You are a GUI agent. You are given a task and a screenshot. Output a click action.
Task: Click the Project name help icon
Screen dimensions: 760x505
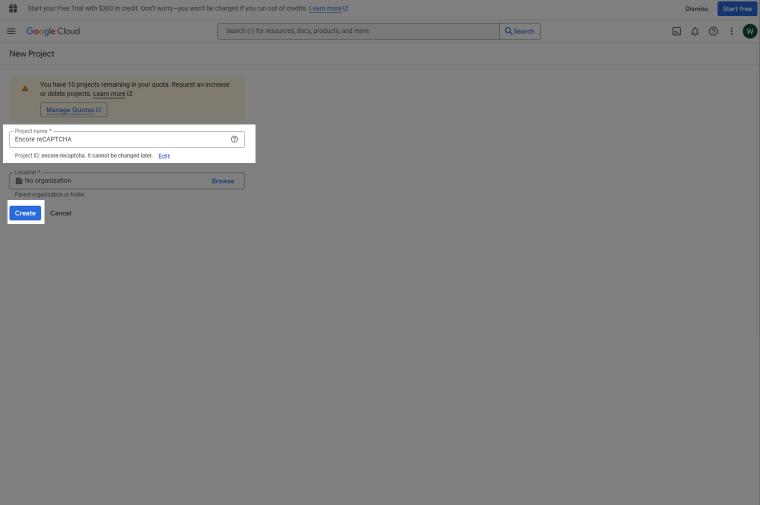click(234, 139)
